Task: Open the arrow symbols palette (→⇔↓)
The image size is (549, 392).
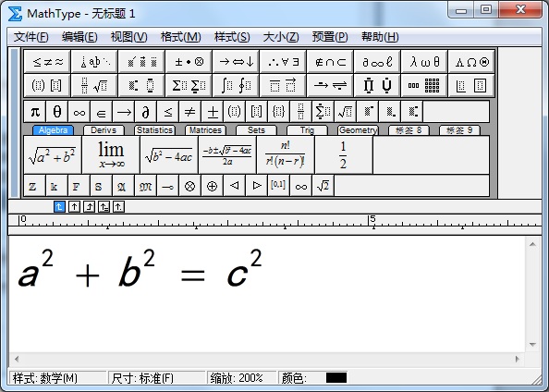Action: pos(236,62)
